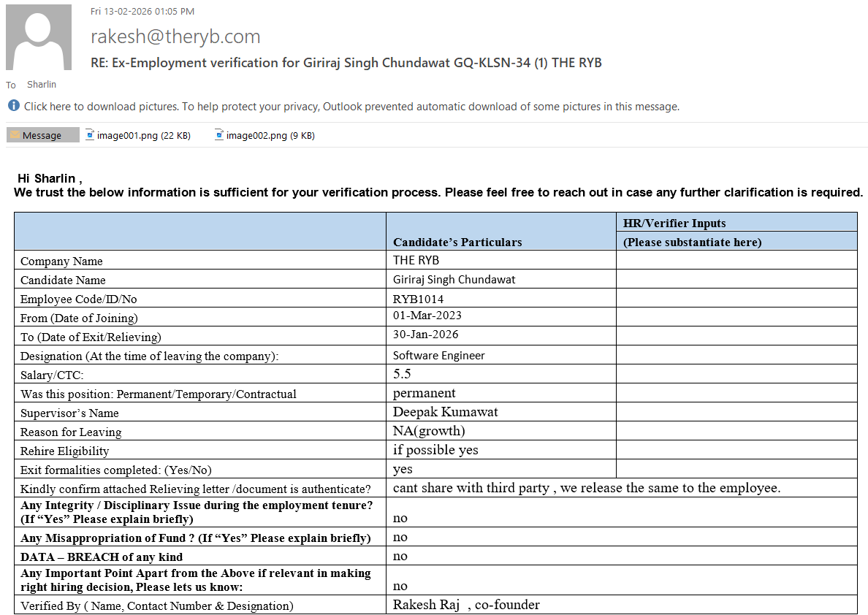Click recipient name Sharlin
Image resolution: width=868 pixels, height=615 pixels.
coord(42,84)
